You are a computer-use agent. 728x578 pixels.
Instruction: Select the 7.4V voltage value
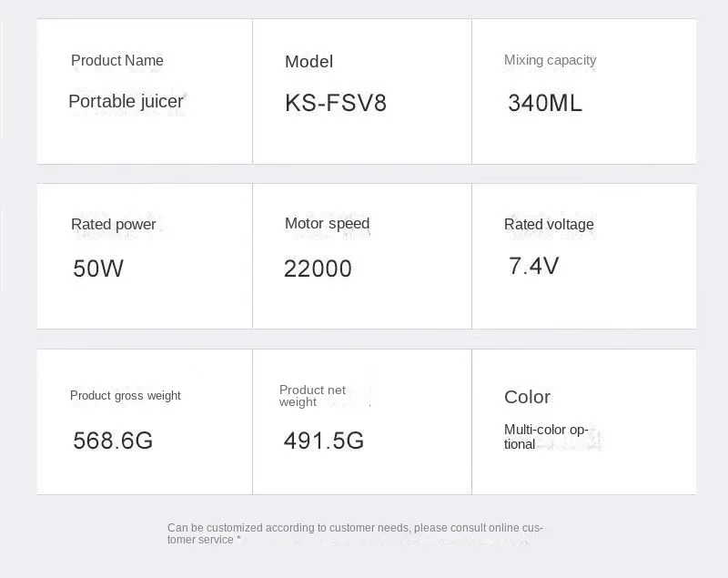533,266
